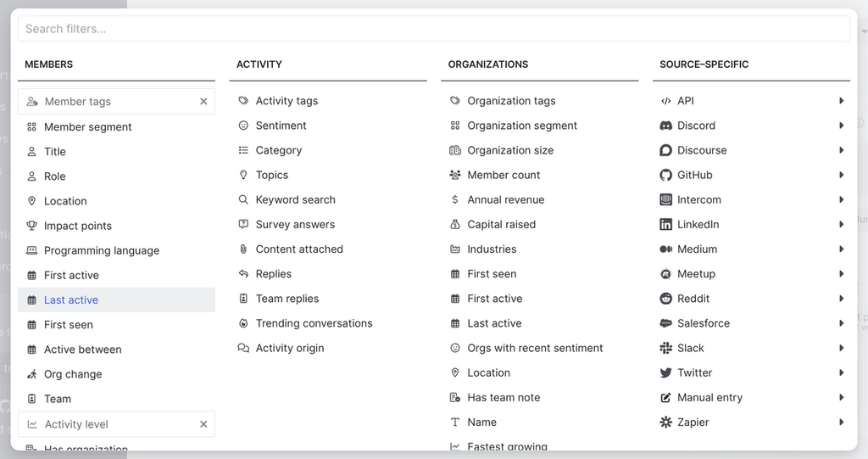Image resolution: width=868 pixels, height=459 pixels.
Task: Click the Keyword search magnifier icon
Action: point(243,199)
